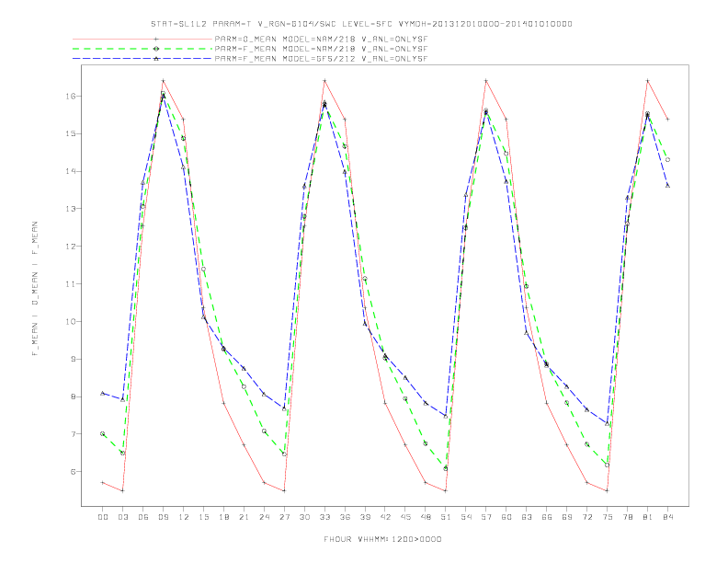Click the chart title starting with STAT=SL1L2

(361, 24)
